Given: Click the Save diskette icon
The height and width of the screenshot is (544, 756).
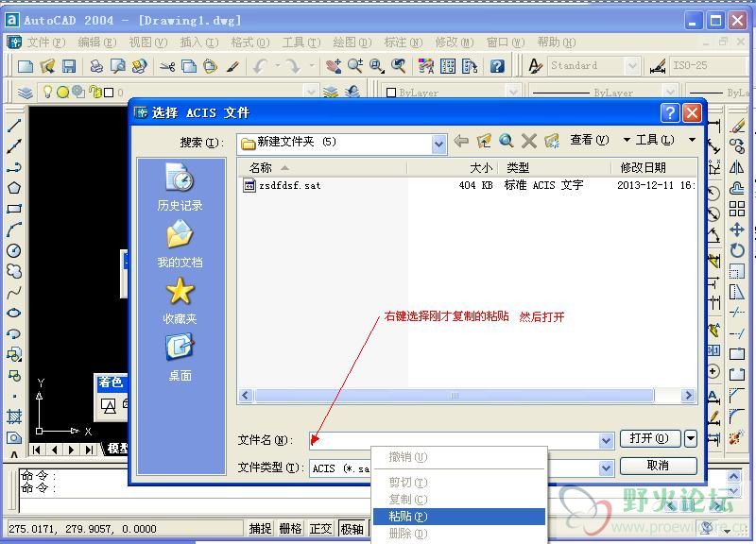Looking at the screenshot, I should [x=68, y=66].
